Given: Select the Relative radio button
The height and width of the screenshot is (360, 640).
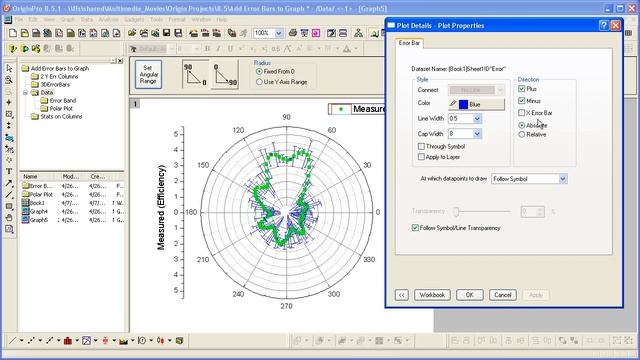Looking at the screenshot, I should coord(522,134).
